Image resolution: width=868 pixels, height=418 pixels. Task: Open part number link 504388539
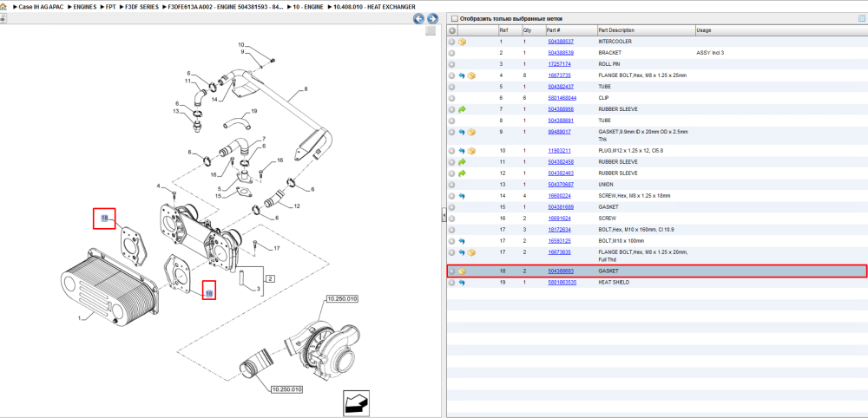tap(561, 53)
